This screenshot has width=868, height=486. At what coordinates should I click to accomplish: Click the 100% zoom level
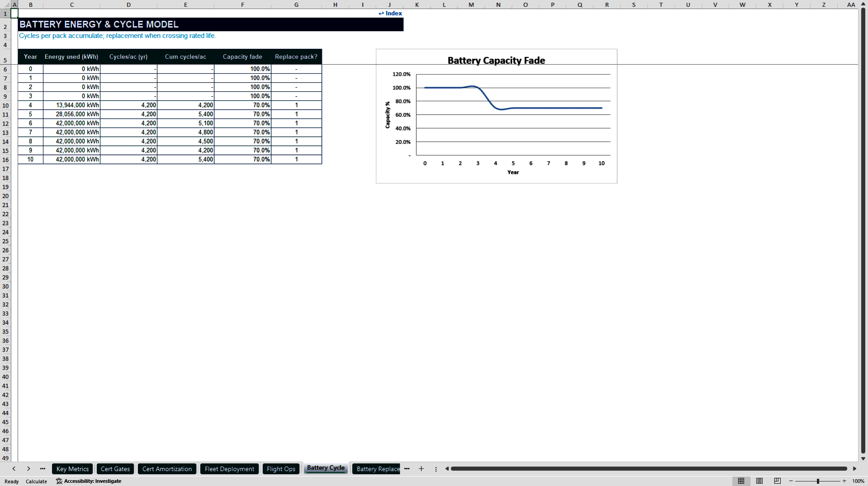(858, 481)
